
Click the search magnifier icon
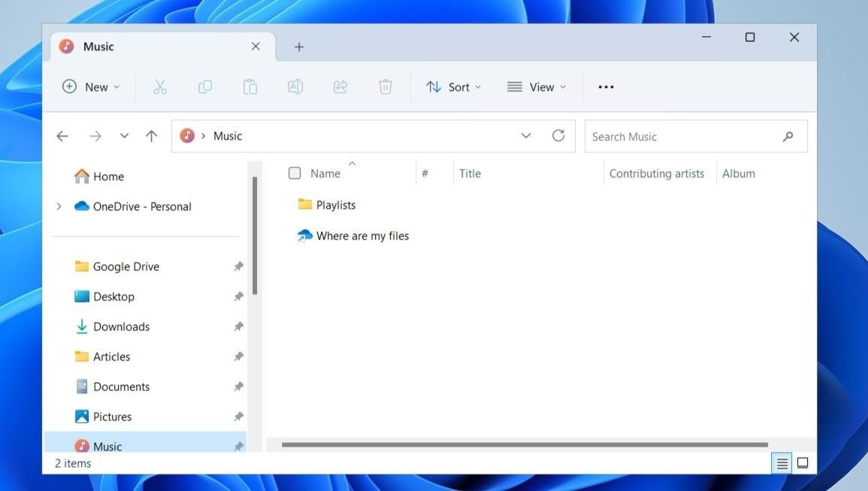click(788, 136)
